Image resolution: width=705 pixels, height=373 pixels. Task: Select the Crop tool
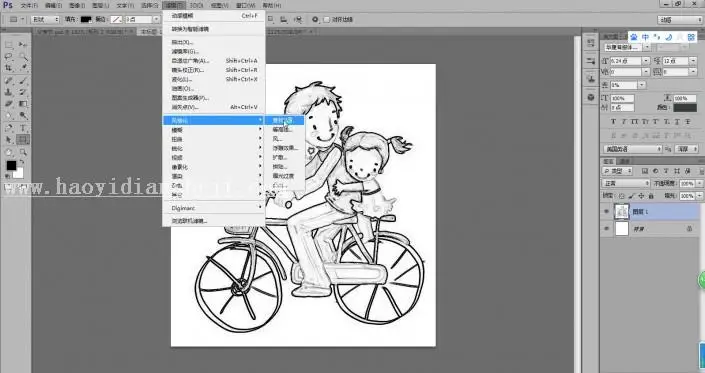[9, 68]
